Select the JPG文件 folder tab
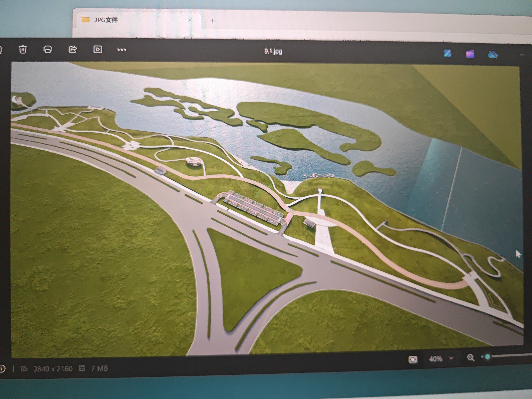Viewport: 532px width, 399px height. 106,20
